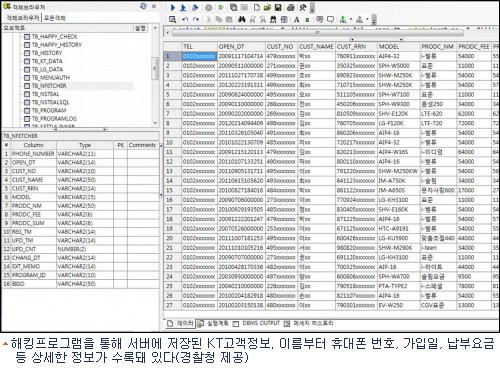Viewport: 500px width, 368px height.
Task: Click the EV-W250 model cell
Action: pos(398,305)
